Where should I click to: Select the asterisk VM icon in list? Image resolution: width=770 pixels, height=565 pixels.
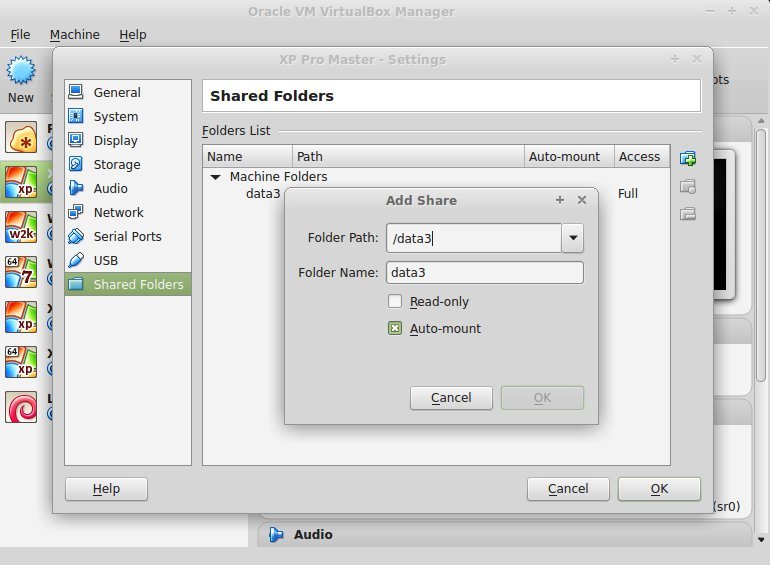tap(21, 137)
